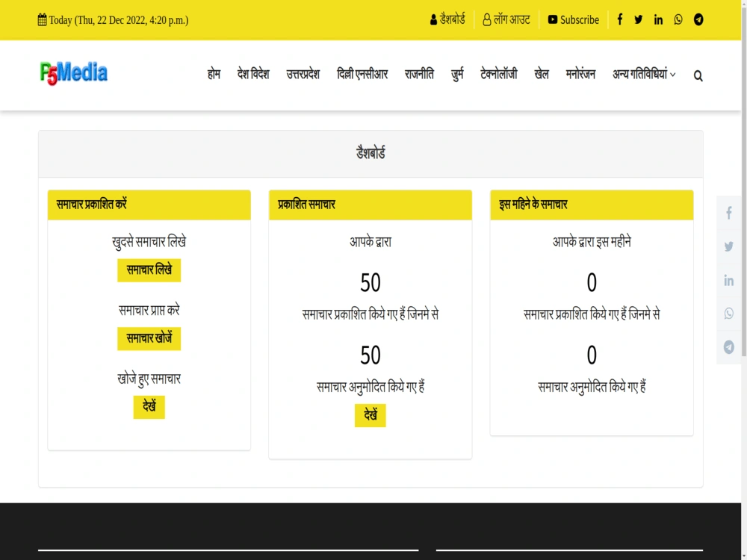Open Telegram icon in top yellow bar
This screenshot has height=560, width=747.
click(x=698, y=19)
